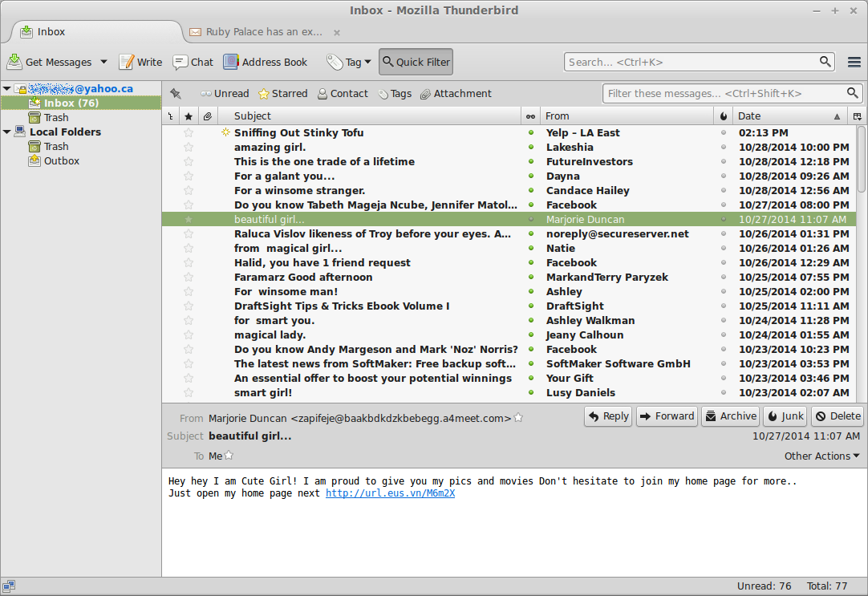Sort by the starred column header

pyautogui.click(x=189, y=116)
